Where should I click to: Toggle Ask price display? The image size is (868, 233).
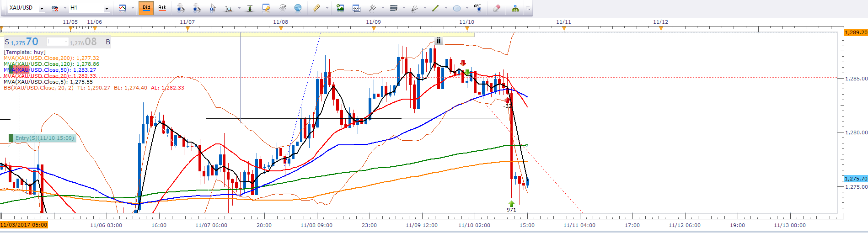point(162,8)
